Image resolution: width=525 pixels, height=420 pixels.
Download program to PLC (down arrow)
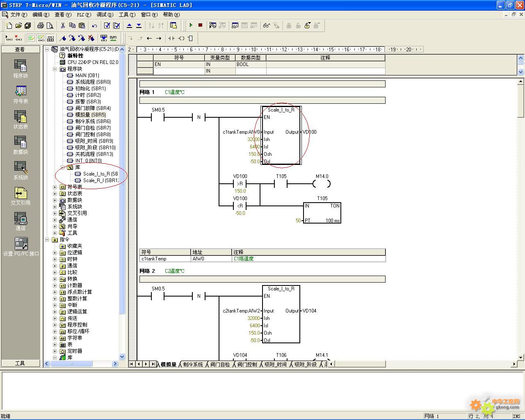(x=139, y=25)
